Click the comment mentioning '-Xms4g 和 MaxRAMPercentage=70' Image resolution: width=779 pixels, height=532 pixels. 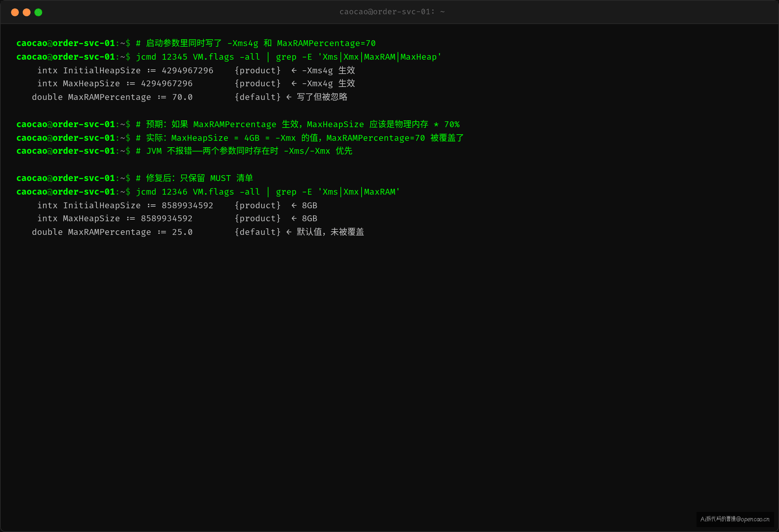256,43
